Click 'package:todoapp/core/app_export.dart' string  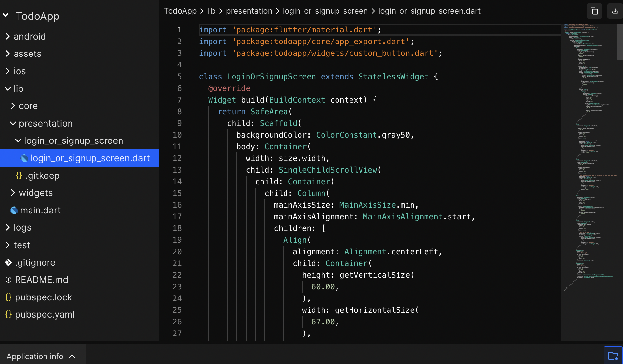coord(321,42)
